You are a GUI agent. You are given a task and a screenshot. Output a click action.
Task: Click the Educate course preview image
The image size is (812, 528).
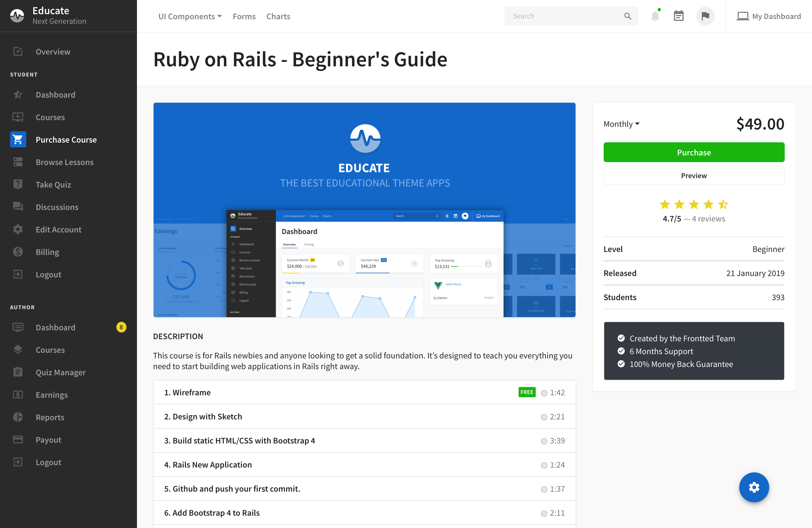click(x=364, y=210)
